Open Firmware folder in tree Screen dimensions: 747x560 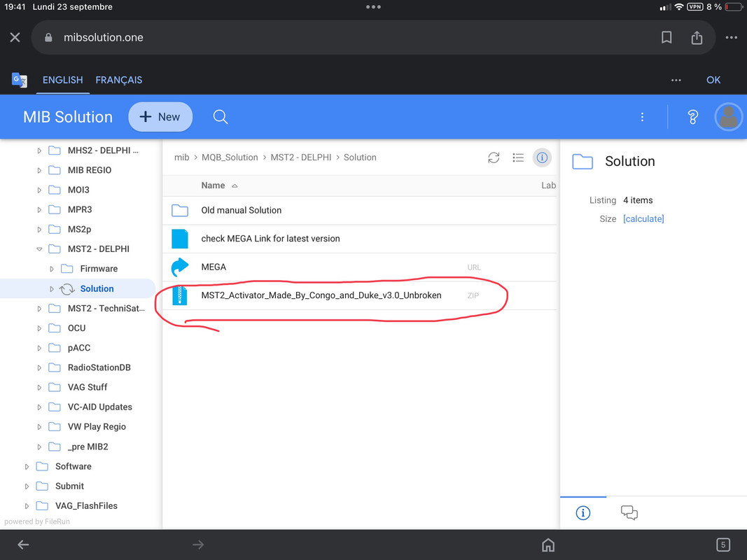pos(99,269)
